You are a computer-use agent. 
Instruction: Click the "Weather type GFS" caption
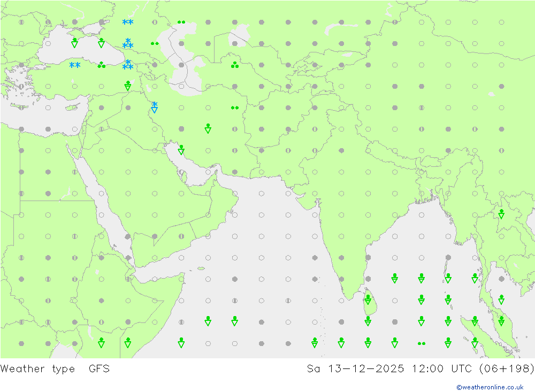click(x=55, y=369)
